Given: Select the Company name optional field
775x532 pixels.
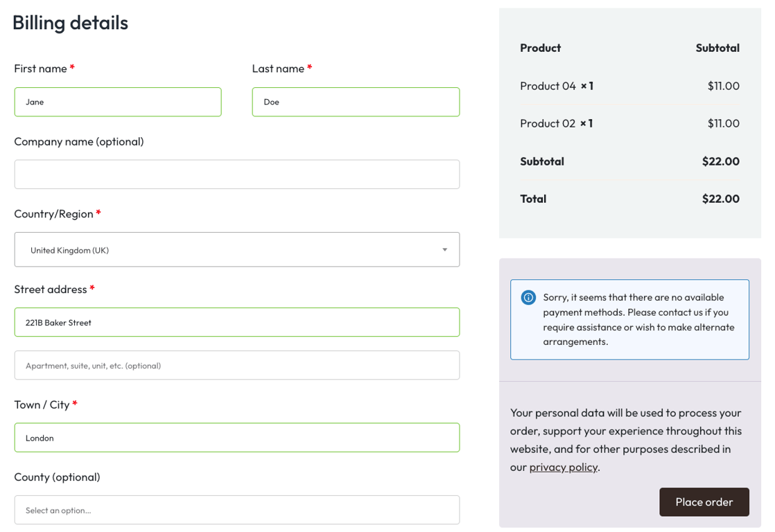Looking at the screenshot, I should [x=236, y=174].
